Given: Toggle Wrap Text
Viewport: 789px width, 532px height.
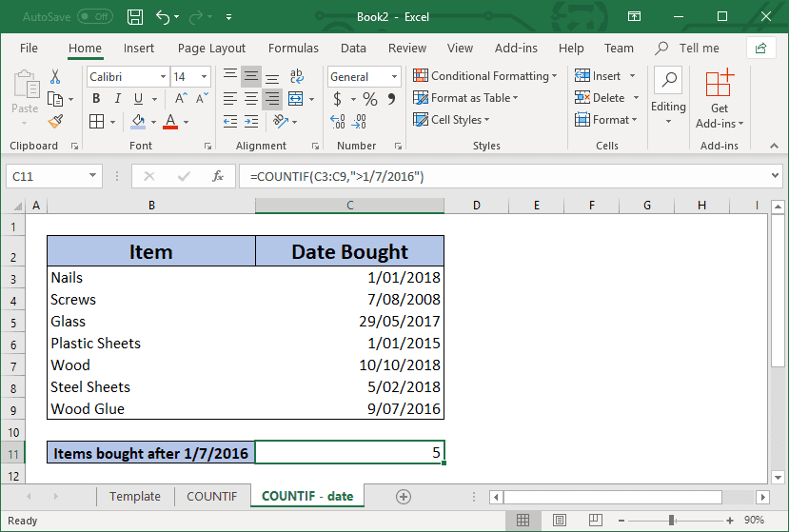Looking at the screenshot, I should tap(296, 76).
